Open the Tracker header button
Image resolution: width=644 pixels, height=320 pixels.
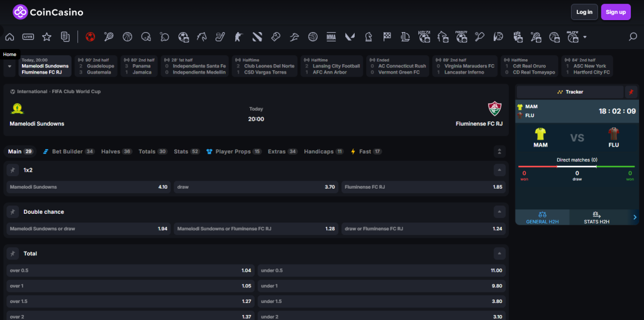570,92
